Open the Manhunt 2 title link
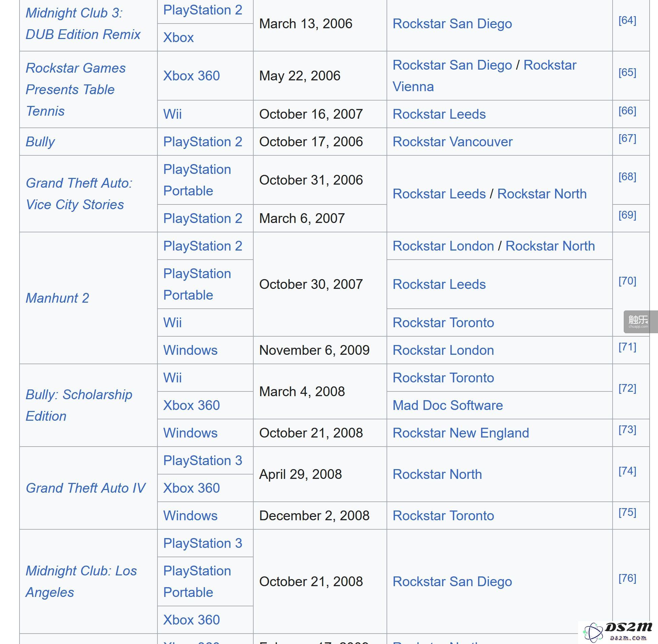The image size is (658, 644). [57, 298]
